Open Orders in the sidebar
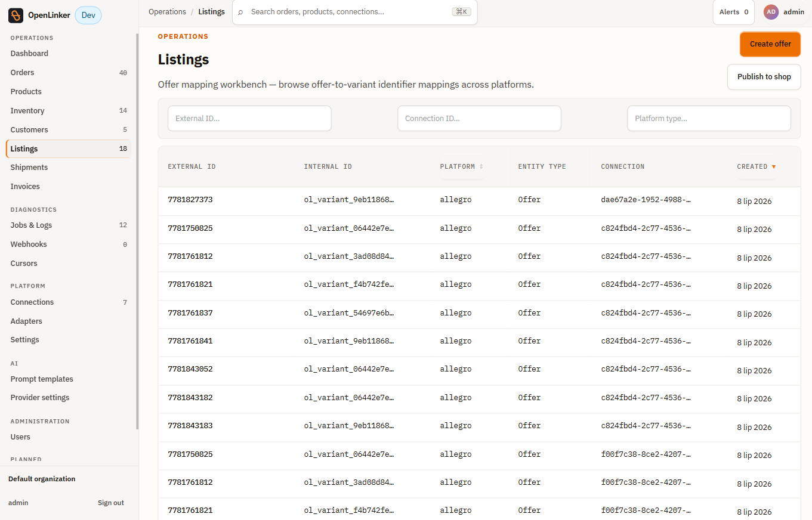Screen dimensions: 812x520 click(x=69, y=73)
